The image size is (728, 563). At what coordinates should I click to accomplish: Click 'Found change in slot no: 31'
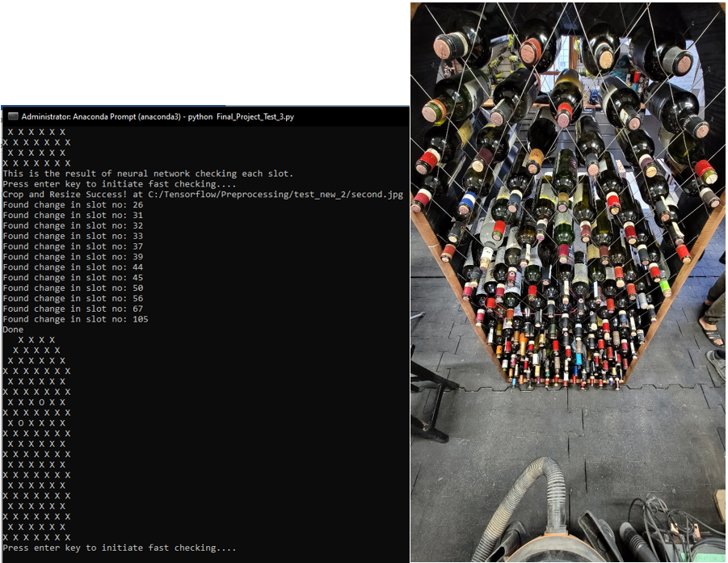click(x=73, y=215)
